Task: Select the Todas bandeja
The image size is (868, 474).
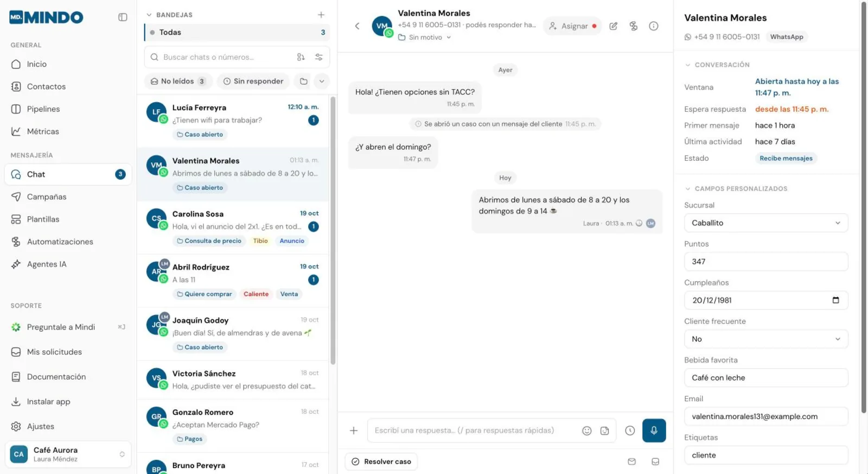Action: click(x=237, y=33)
